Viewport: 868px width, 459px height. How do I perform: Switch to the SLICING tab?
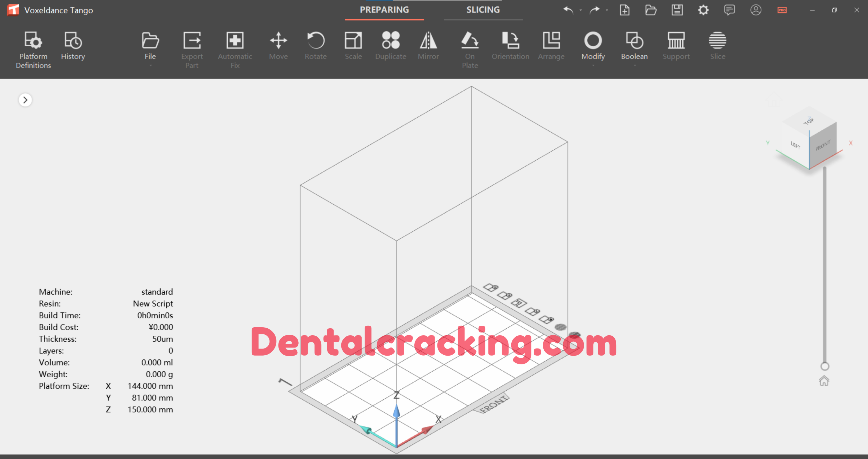(x=483, y=10)
